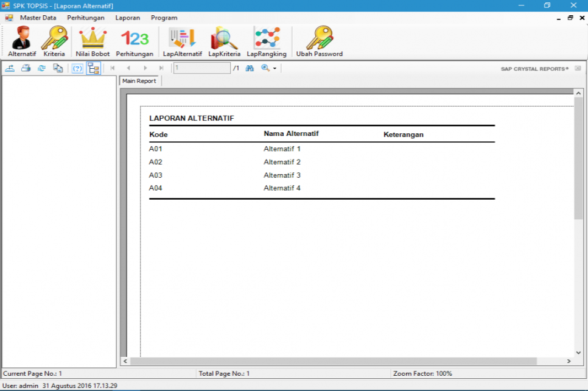
Task: Launch the Perhitungan 123 icon
Action: click(x=135, y=38)
